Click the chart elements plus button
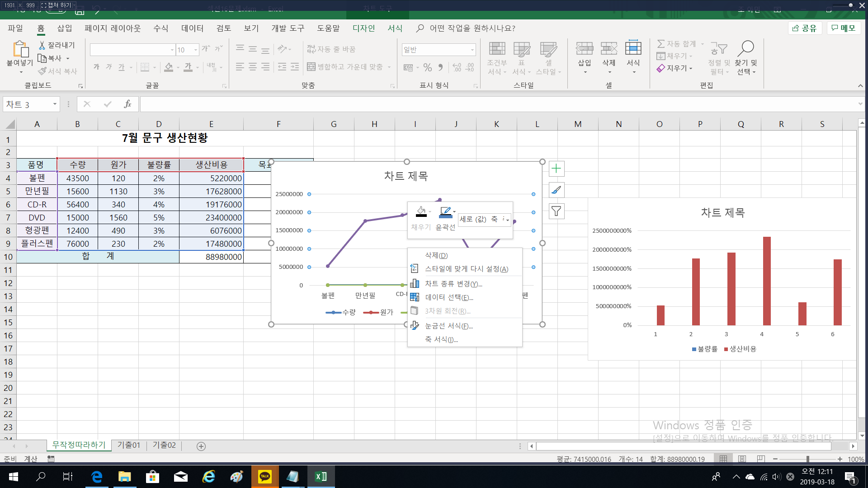The image size is (868, 488). click(x=556, y=169)
